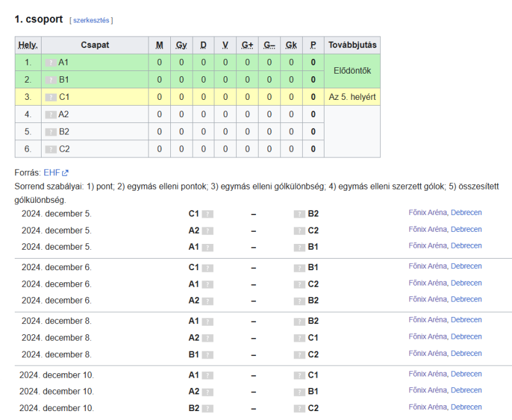Click the placeholder flag icon beside B1 in table

point(51,80)
